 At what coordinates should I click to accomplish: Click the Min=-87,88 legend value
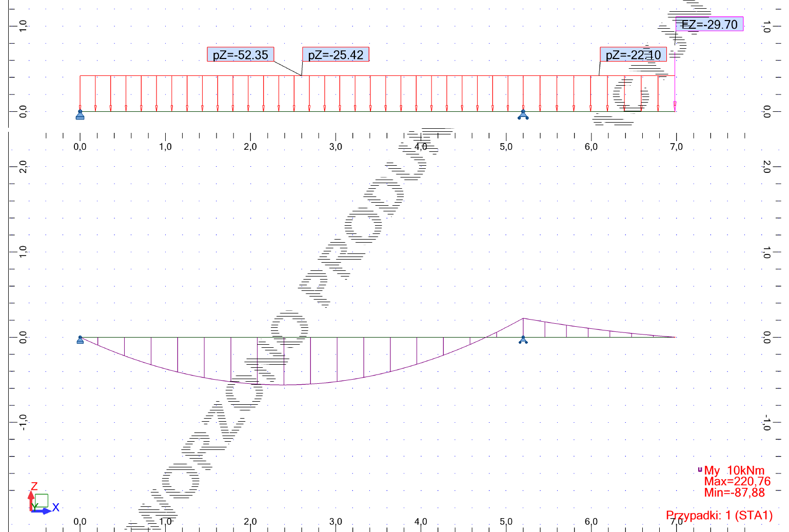[x=734, y=492]
